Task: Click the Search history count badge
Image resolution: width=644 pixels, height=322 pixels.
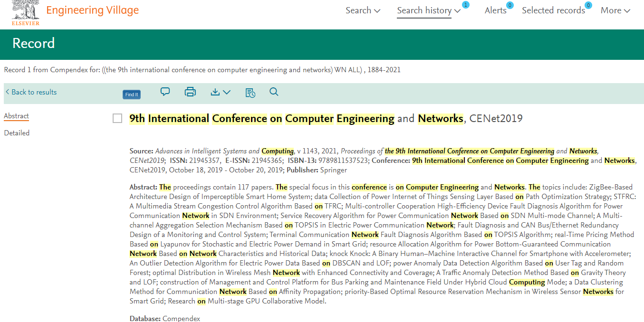Action: tap(465, 5)
